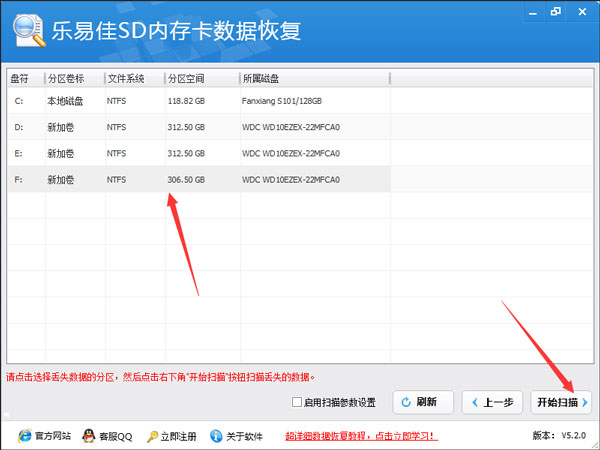The height and width of the screenshot is (450, 600).
Task: Click the 306.50 GB partition size
Action: click(186, 179)
